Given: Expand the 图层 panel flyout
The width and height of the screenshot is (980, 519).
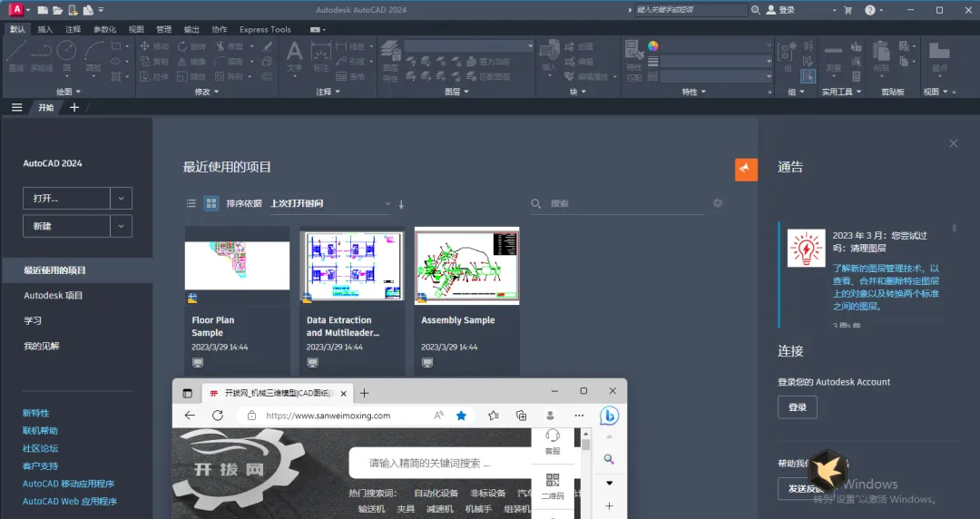Looking at the screenshot, I should (x=456, y=92).
